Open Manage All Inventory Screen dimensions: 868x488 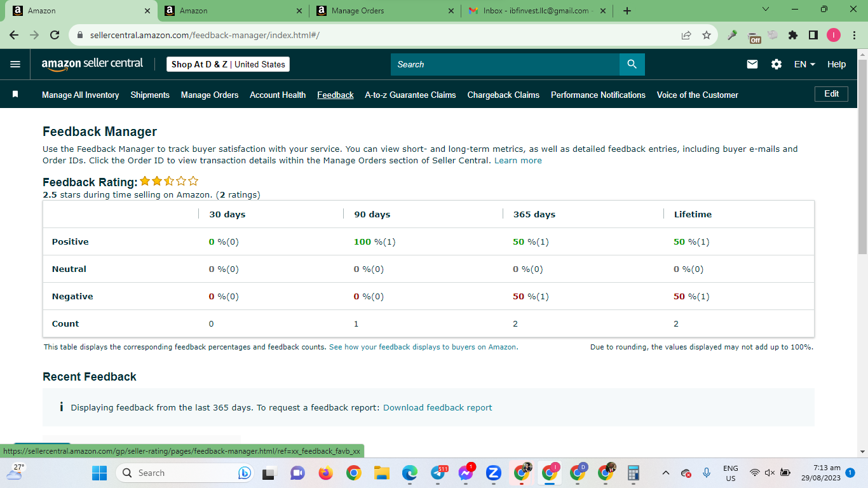click(x=81, y=95)
